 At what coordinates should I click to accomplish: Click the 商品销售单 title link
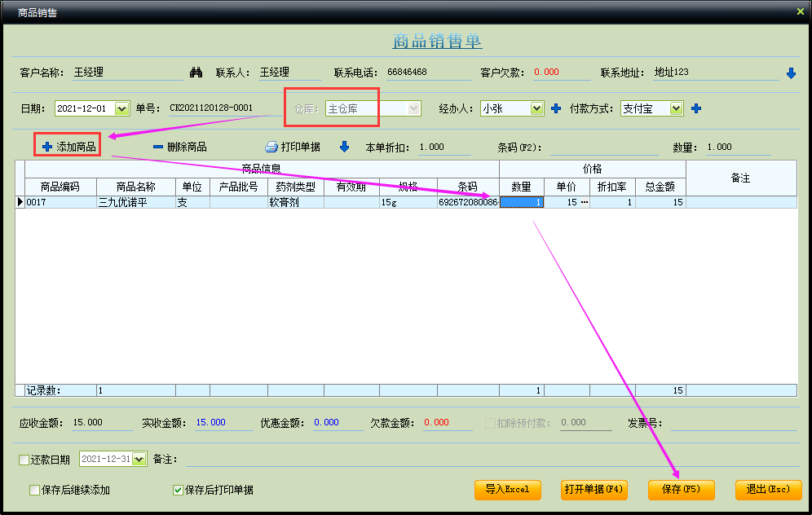tap(437, 41)
